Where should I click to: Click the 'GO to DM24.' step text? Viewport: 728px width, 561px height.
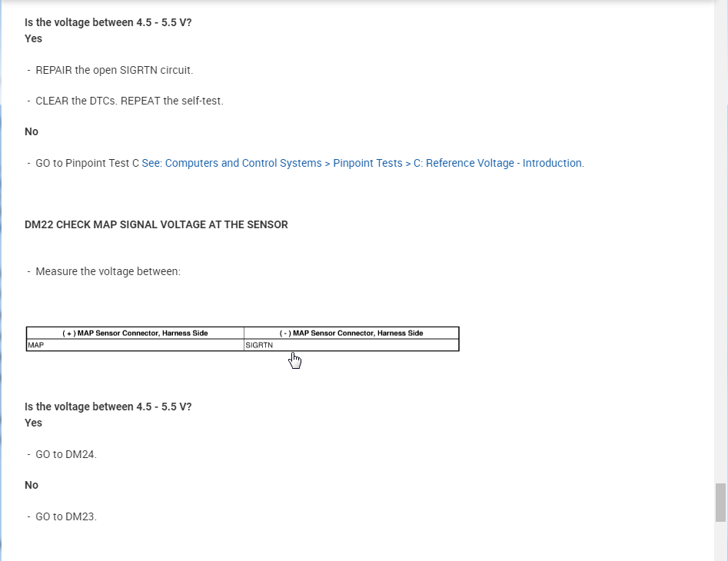(x=66, y=454)
